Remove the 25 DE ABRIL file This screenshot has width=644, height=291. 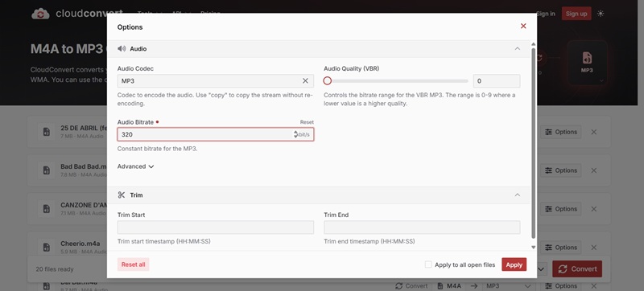click(593, 132)
